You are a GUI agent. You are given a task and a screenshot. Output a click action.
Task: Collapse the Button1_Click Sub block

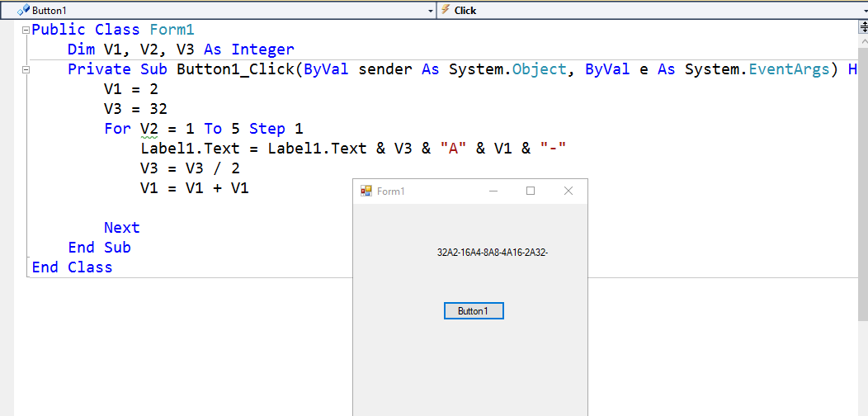(x=26, y=69)
